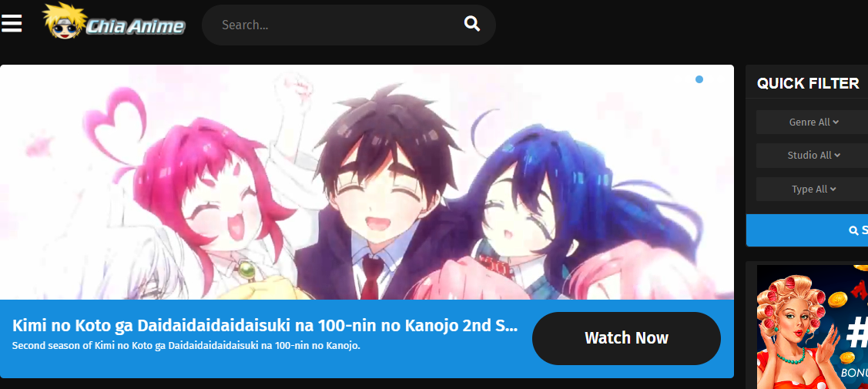Click the Chia Anime text logo
This screenshot has height=389, width=868.
tap(135, 26)
